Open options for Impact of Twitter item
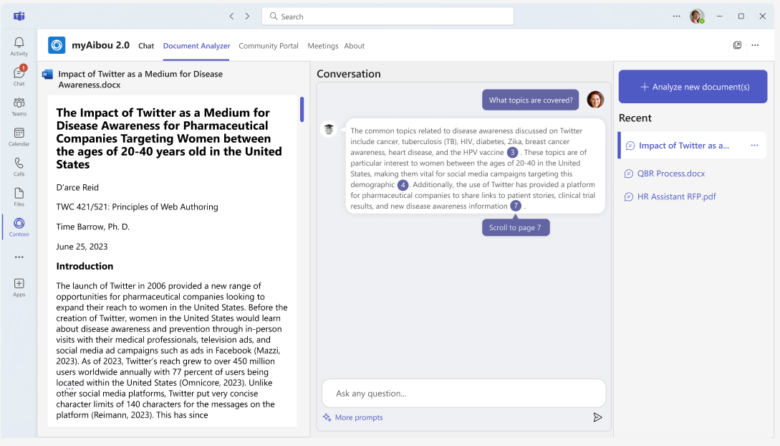780x446 pixels. 755,145
